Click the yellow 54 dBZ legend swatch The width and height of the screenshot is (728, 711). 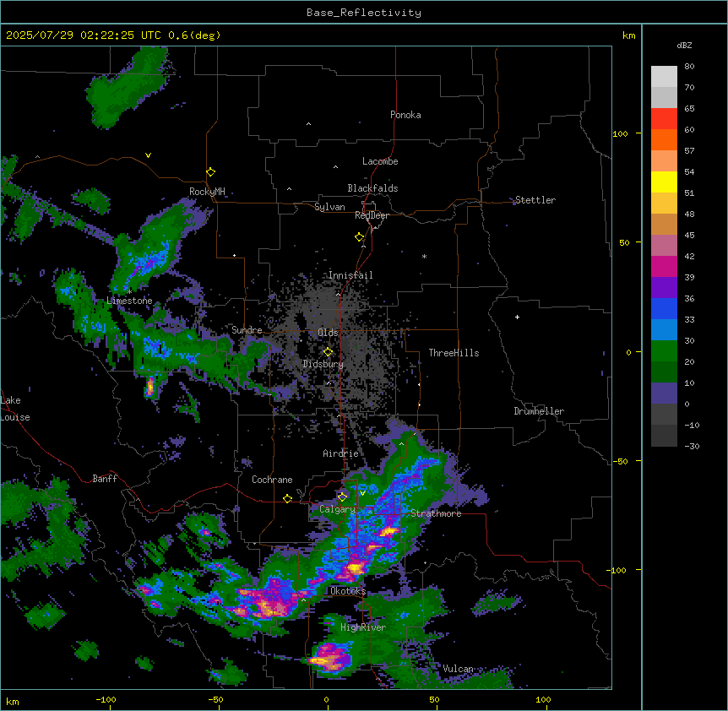point(664,182)
